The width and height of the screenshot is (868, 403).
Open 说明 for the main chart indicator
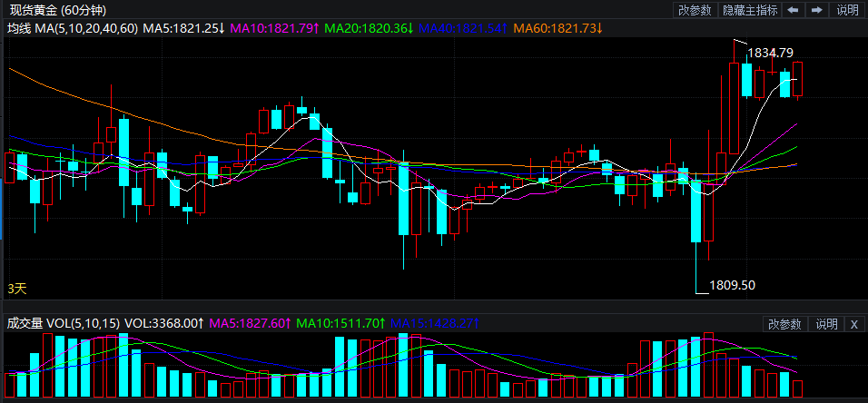tap(847, 10)
